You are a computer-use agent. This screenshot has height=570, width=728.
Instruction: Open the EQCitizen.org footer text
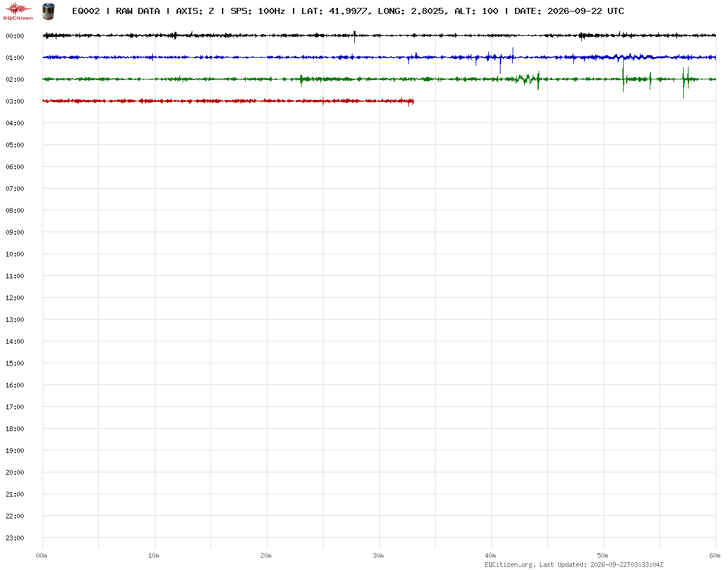510,565
